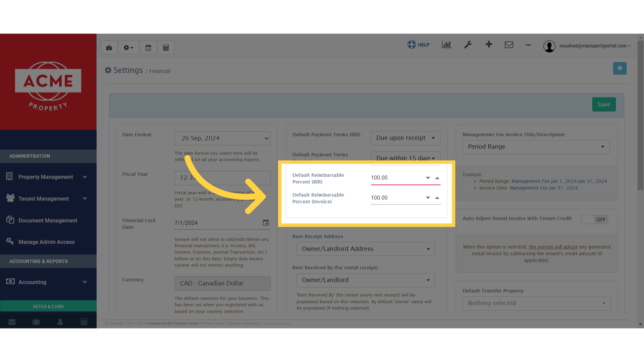The image size is (644, 362).
Task: Click the calendar icon in the top toolbar
Action: coord(148,47)
